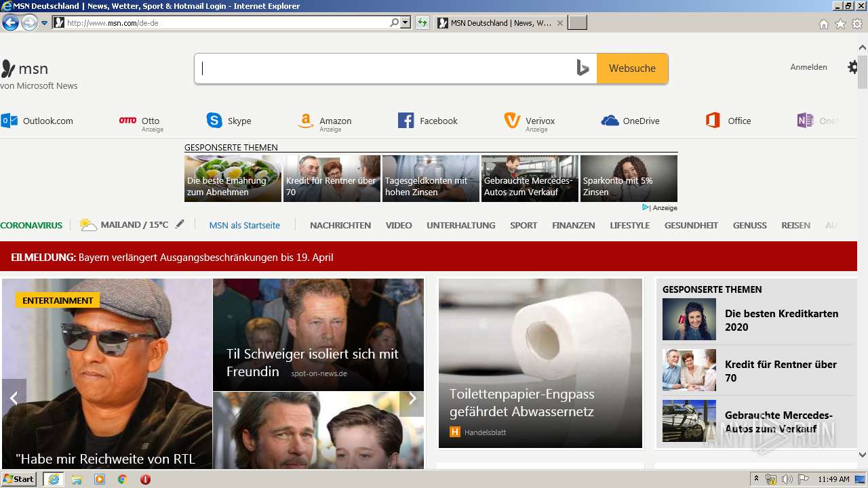The height and width of the screenshot is (488, 868).
Task: Click the Bing icon in search box
Action: 583,68
